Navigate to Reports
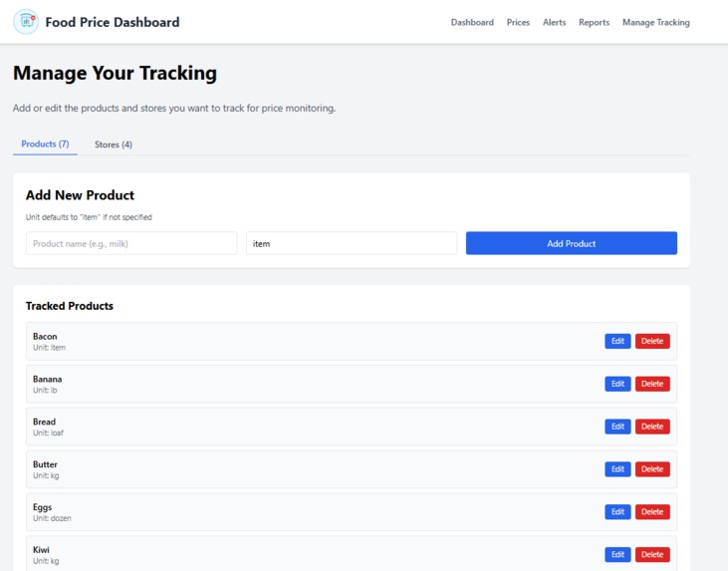This screenshot has width=728, height=571. coord(594,22)
